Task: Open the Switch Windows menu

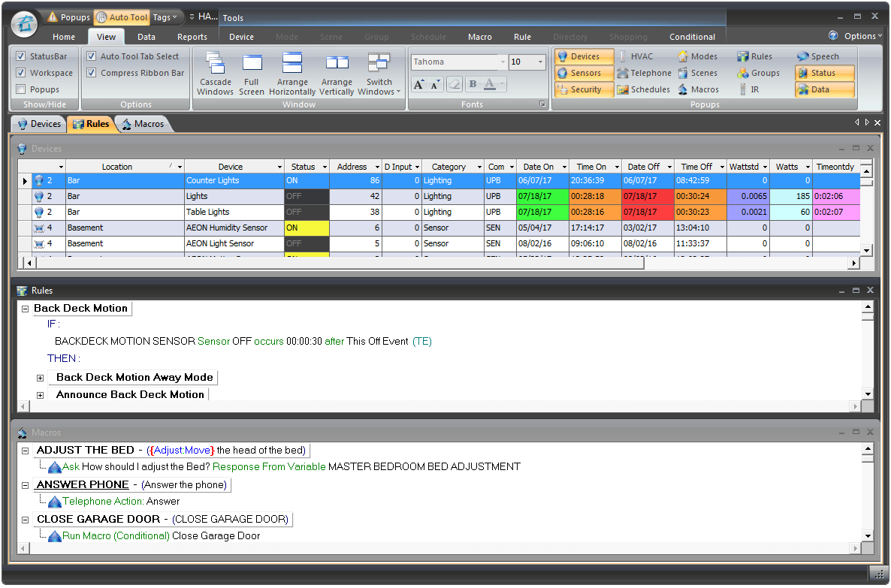Action: click(379, 74)
